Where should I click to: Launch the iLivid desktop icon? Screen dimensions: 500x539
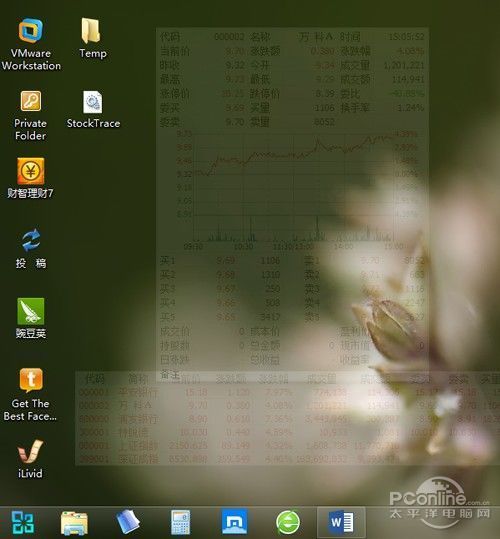[x=30, y=459]
